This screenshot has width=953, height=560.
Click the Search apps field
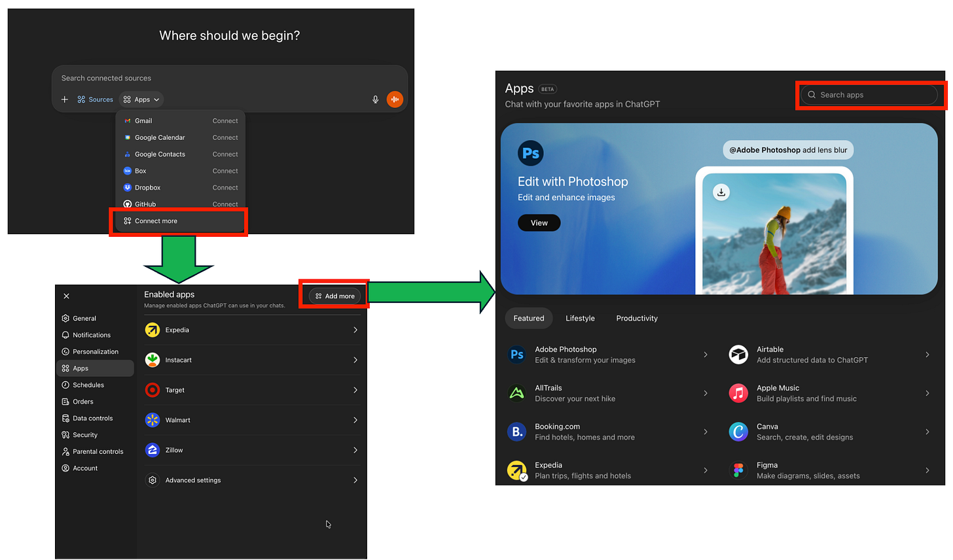click(x=869, y=95)
